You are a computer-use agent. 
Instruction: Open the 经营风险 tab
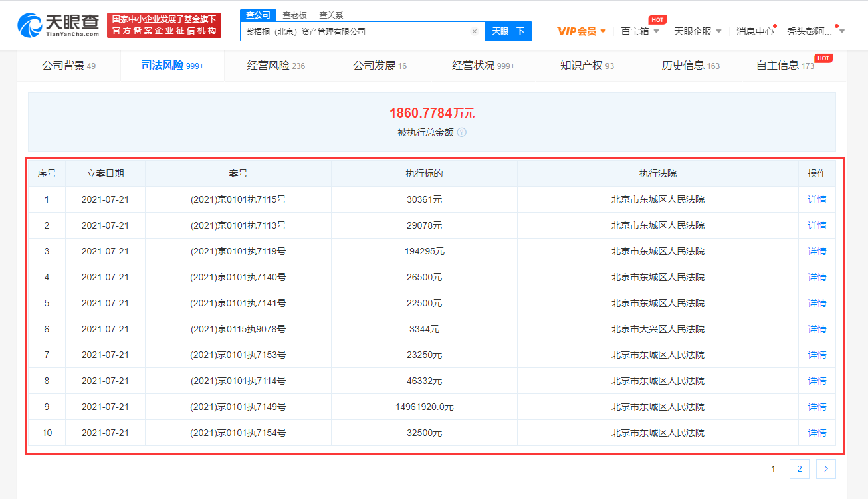[x=276, y=66]
